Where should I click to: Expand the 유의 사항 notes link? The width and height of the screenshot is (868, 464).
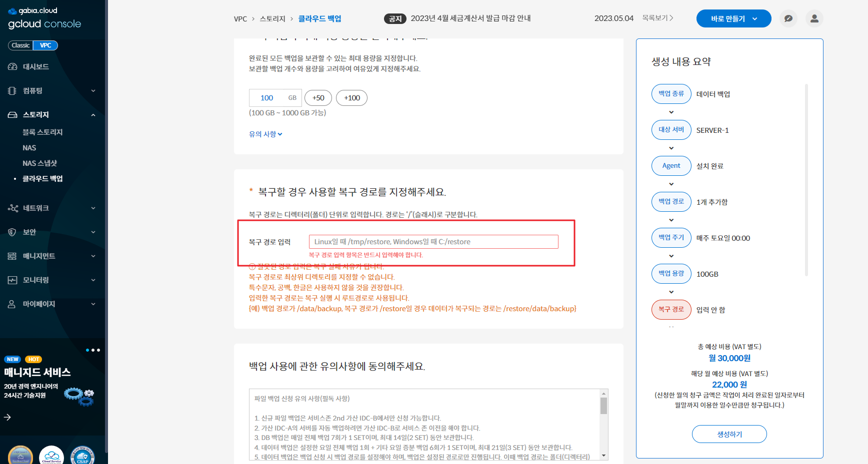(265, 134)
